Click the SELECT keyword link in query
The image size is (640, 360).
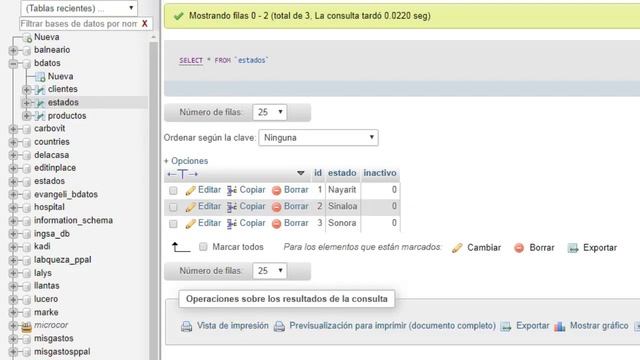(191, 60)
